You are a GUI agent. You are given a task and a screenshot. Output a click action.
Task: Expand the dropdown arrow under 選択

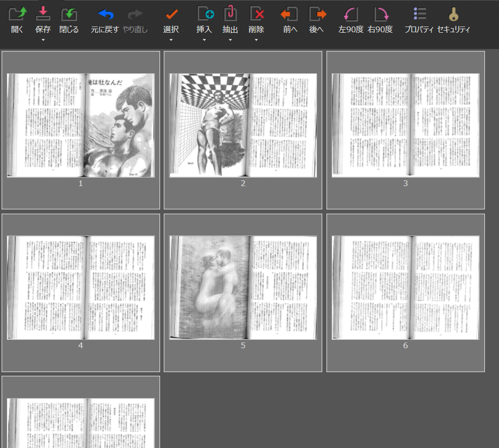(171, 40)
